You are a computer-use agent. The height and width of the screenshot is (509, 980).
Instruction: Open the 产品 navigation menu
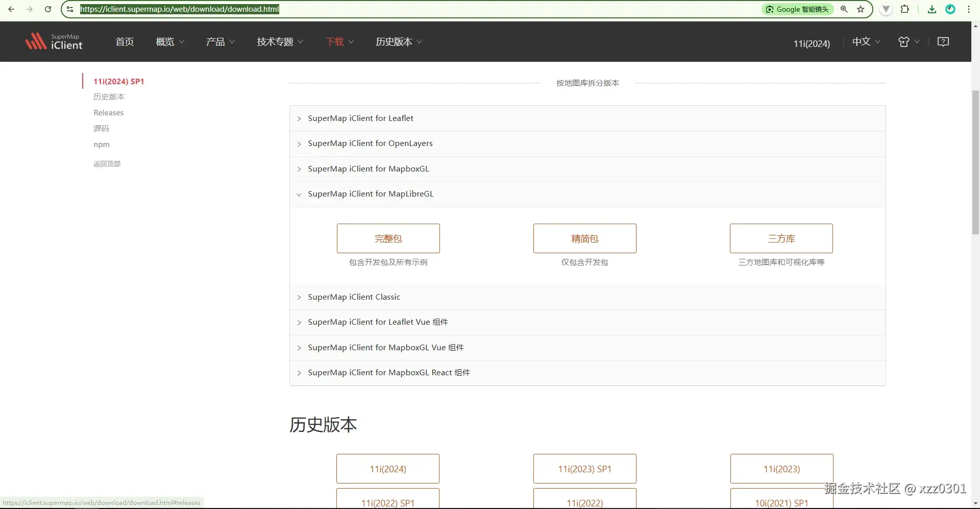[220, 42]
